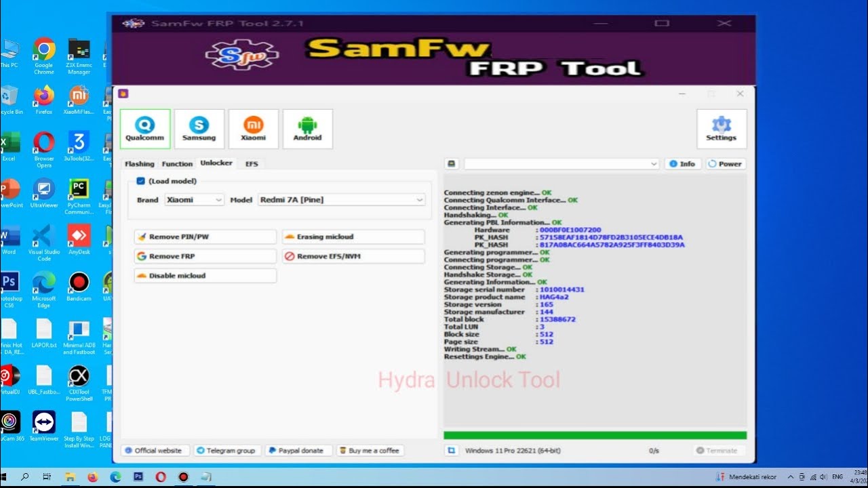868x488 pixels.
Task: Expand the Model dropdown showing Redmi 7A
Action: 342,200
